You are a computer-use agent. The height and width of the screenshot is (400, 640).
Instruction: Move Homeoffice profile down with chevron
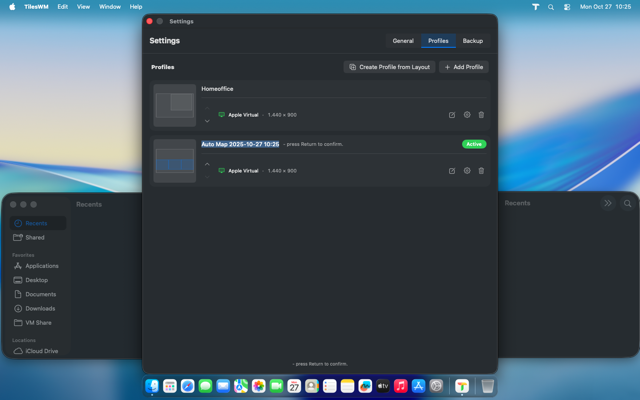click(207, 121)
